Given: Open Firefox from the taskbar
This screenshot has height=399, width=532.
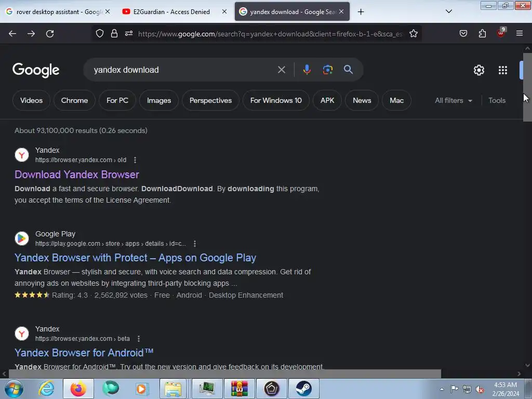Looking at the screenshot, I should pos(78,389).
